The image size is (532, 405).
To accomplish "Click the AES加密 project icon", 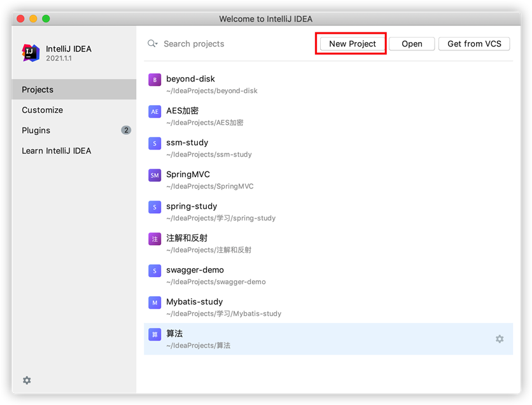I will [155, 111].
